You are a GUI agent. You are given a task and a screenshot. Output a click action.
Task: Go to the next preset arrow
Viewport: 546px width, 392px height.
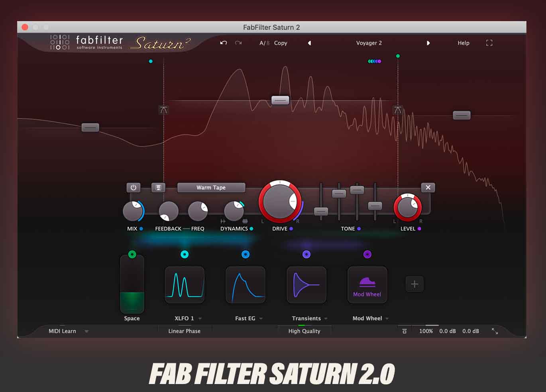tap(428, 43)
